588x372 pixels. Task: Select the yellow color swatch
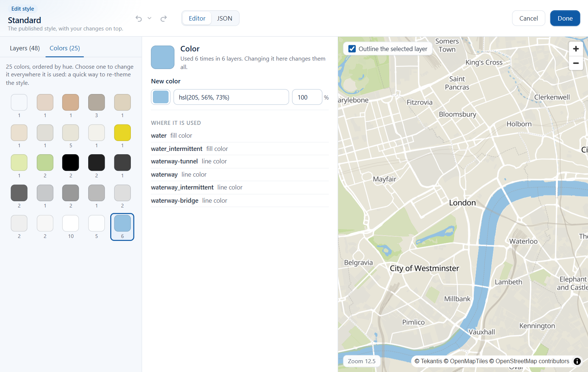pos(122,133)
